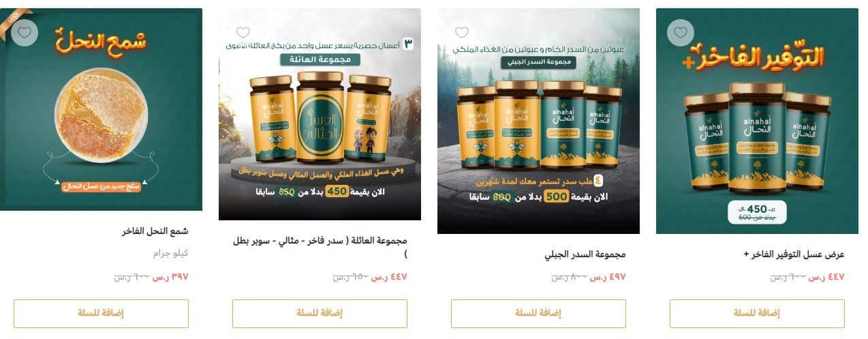Open the مجموعة العائلة product image
This screenshot has width=868, height=339.
point(320,114)
